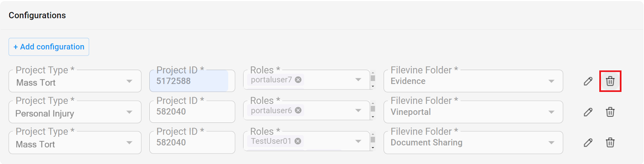Edit the Evidence folder configuration row
This screenshot has height=164, width=644.
[588, 81]
